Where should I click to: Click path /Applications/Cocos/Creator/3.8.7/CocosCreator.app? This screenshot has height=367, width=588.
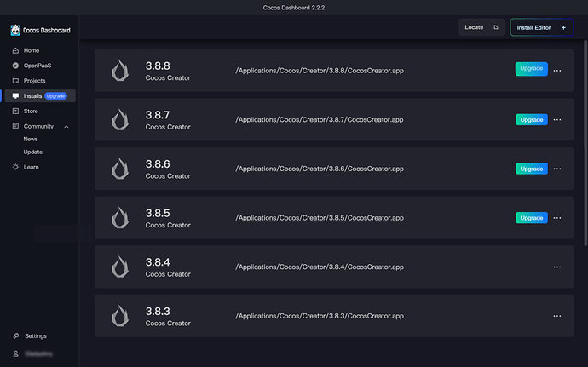pos(320,119)
